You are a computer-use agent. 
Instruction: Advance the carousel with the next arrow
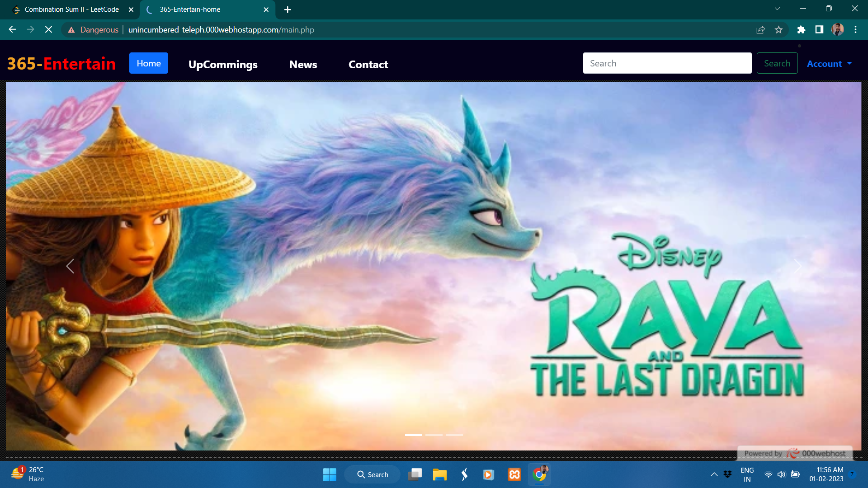click(797, 266)
